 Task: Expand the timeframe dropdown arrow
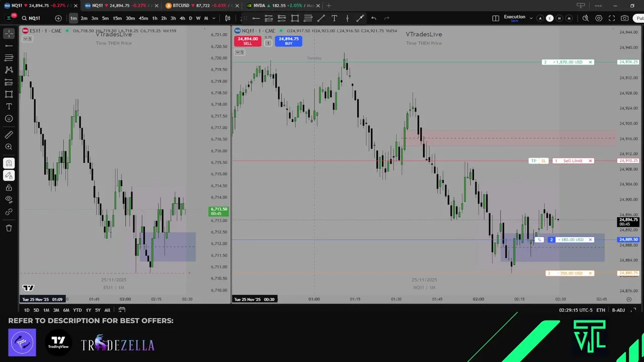click(x=214, y=18)
